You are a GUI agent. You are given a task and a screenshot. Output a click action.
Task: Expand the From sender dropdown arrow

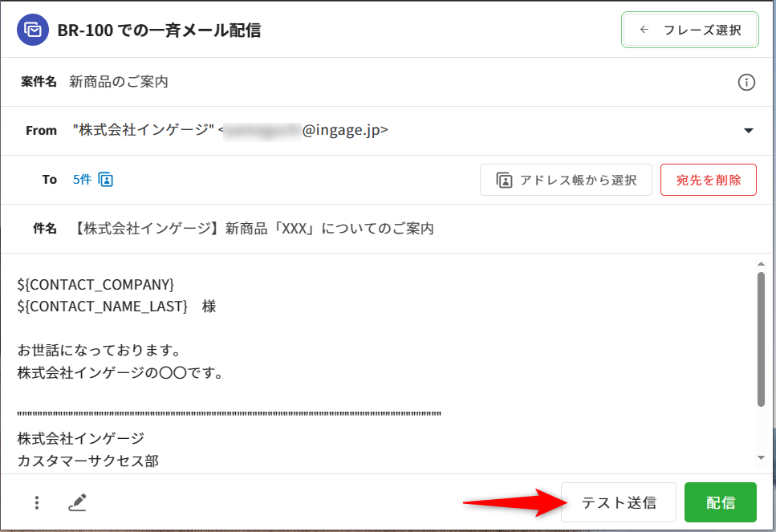pos(748,131)
